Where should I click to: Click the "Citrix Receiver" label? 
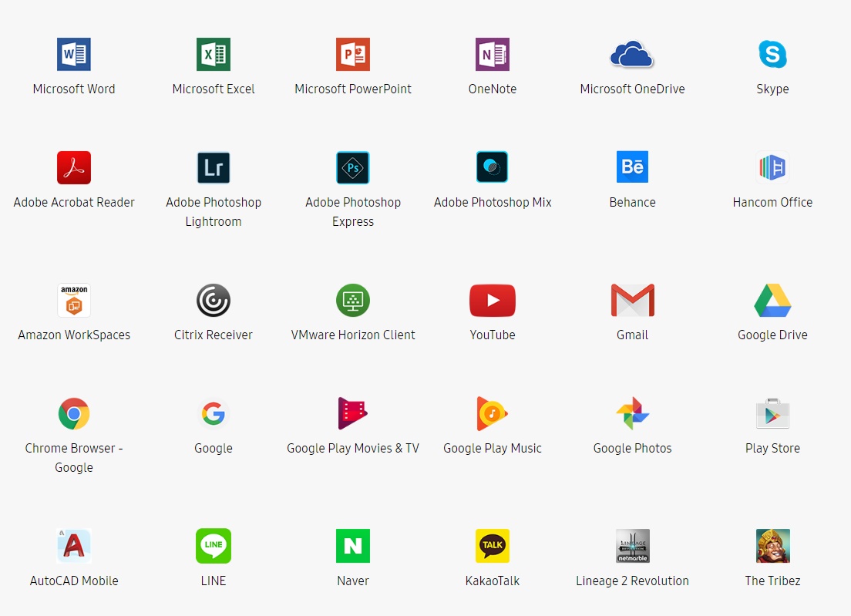tap(214, 335)
